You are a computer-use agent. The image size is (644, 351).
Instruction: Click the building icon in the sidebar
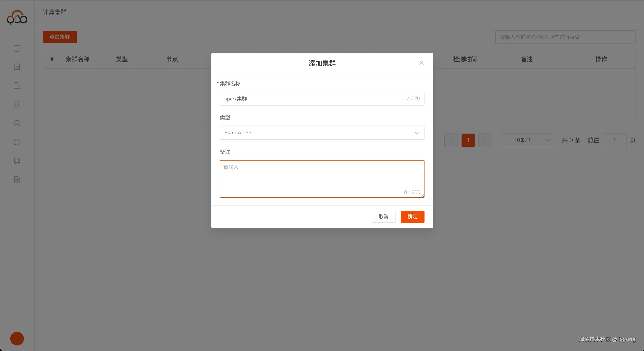17,67
